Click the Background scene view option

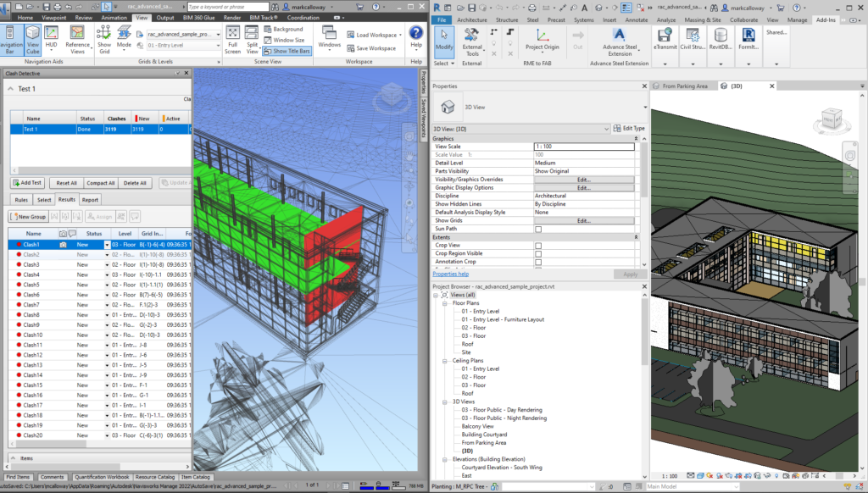(x=283, y=29)
